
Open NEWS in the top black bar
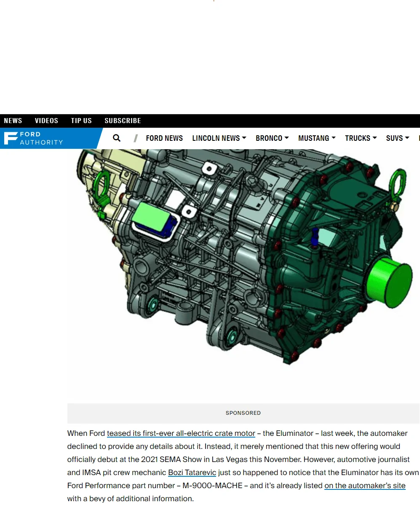[x=13, y=121]
